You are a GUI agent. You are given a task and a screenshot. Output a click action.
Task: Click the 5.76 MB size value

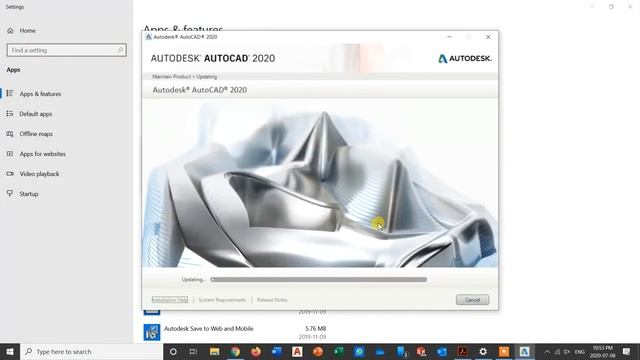[x=316, y=329]
